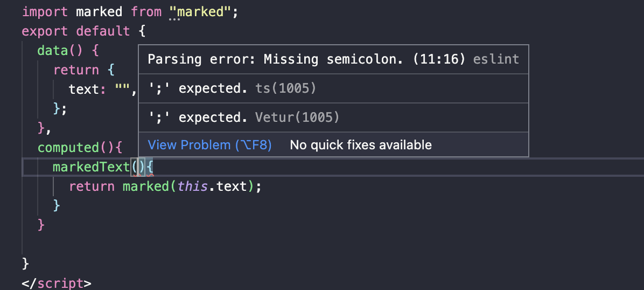
Task: Click the View Problem link
Action: click(209, 145)
